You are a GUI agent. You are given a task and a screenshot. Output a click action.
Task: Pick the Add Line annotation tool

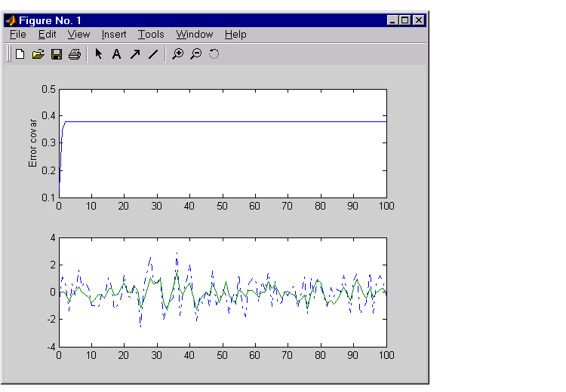point(153,54)
